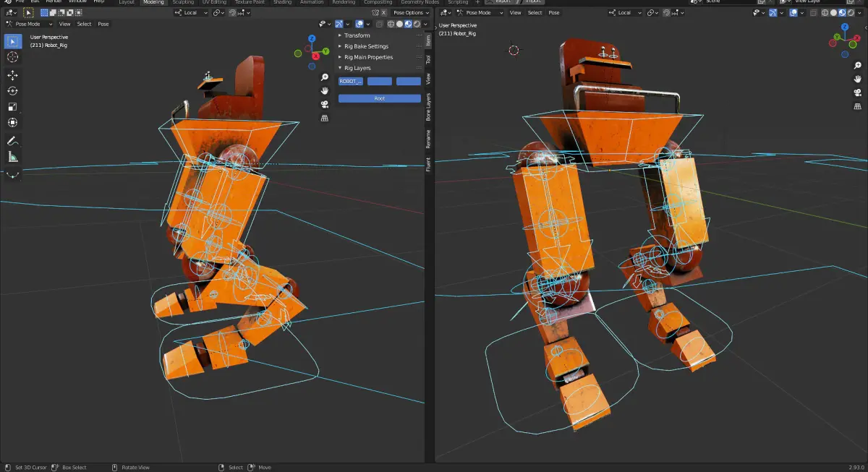The image size is (868, 472).
Task: Select the Measure tool
Action: [x=13, y=157]
